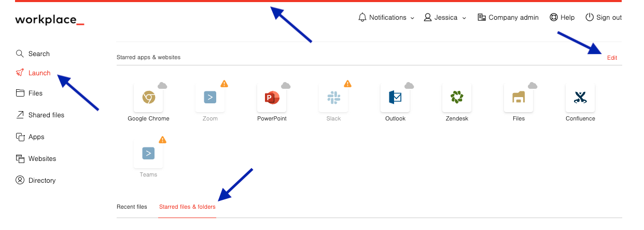Open the Slack app tile
The height and width of the screenshot is (230, 644).
click(333, 97)
